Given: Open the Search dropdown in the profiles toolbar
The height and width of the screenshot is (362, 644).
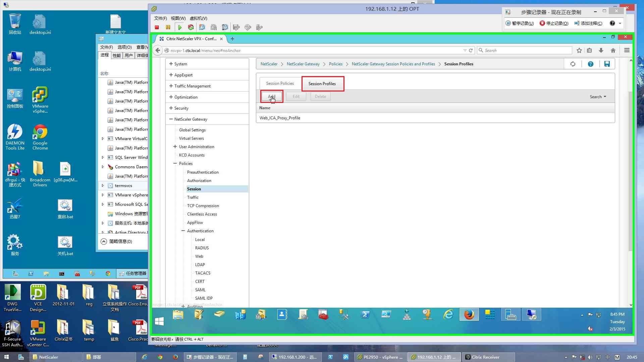Looking at the screenshot, I should [x=598, y=97].
